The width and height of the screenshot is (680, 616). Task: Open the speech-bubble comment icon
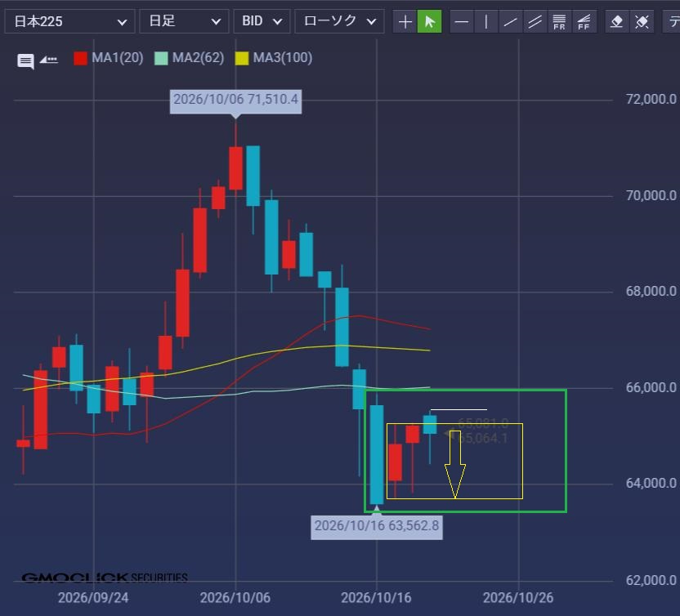click(x=25, y=61)
